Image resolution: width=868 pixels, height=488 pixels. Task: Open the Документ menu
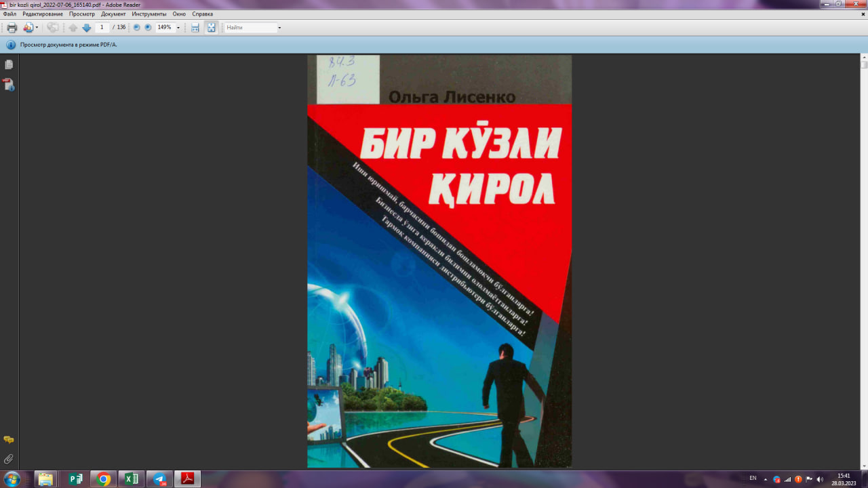(113, 14)
